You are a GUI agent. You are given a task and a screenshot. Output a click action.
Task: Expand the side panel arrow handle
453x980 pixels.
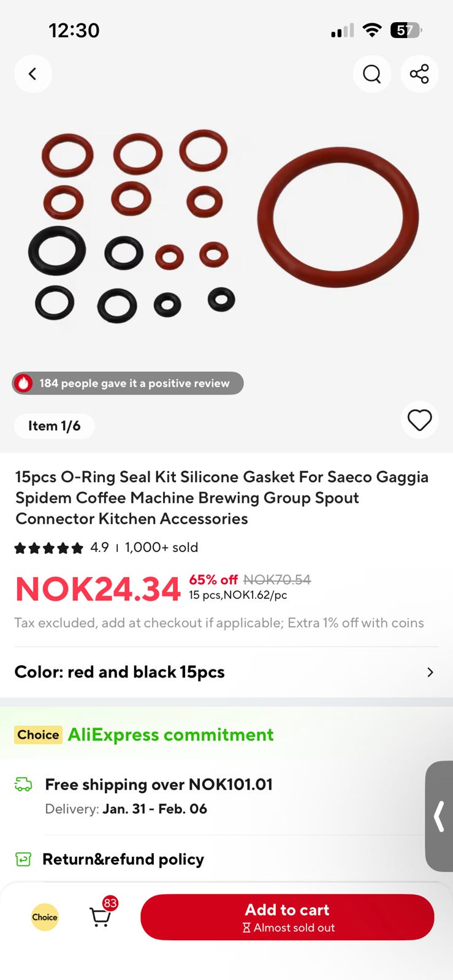[x=439, y=816]
